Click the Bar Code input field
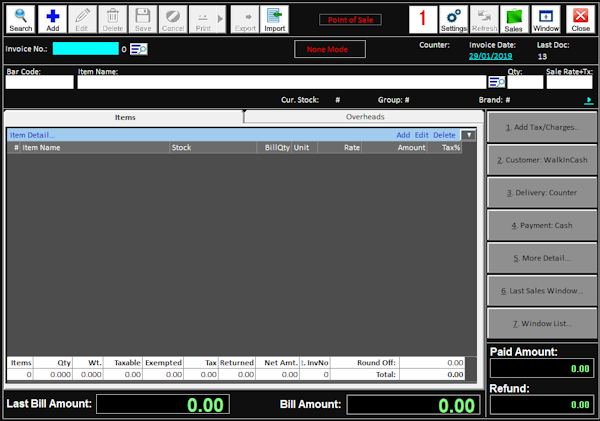Screen dimensions: 600x421 (x=39, y=82)
